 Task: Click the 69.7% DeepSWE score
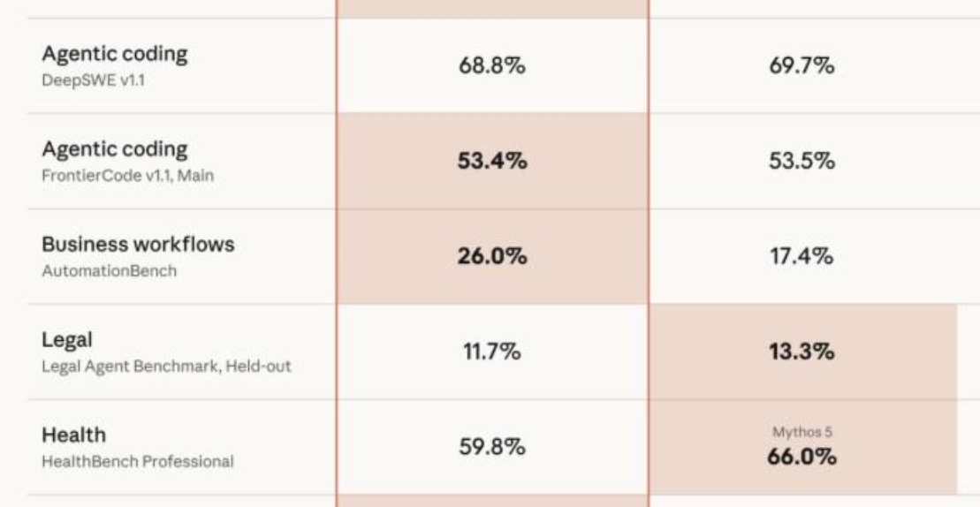tap(801, 65)
